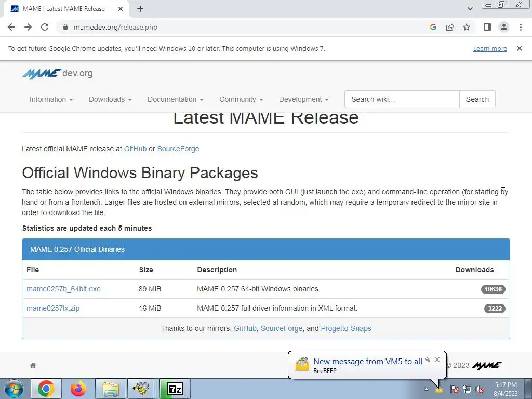The width and height of the screenshot is (532, 399).
Task: Open the Progetto-Snaps mirror link
Action: click(346, 328)
